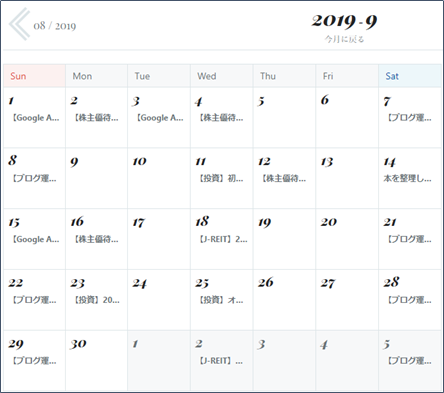Open the Google A... entry on September 15
The width and height of the screenshot is (444, 393).
point(36,239)
